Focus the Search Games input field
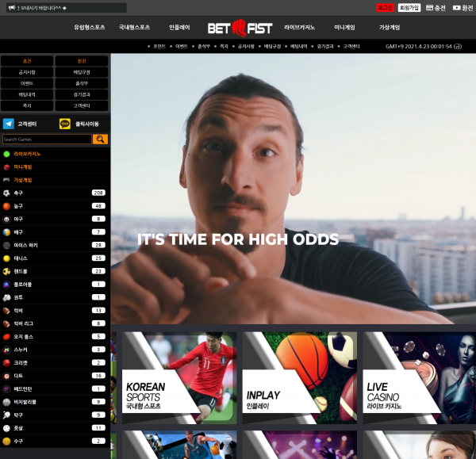 [x=47, y=140]
